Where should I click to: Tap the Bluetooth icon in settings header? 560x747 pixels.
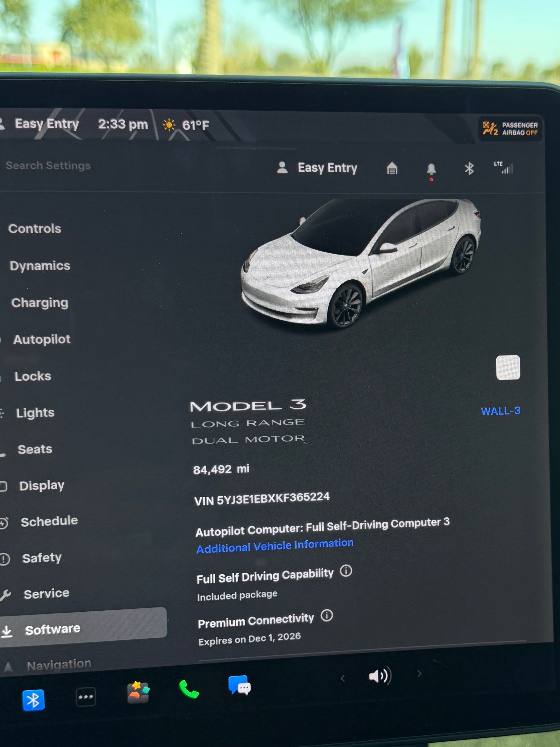tap(469, 169)
